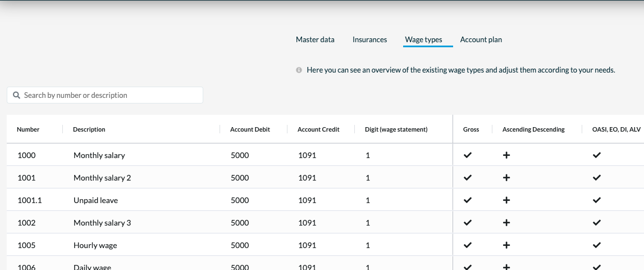Sort by the Number column header
The width and height of the screenshot is (644, 270).
(28, 129)
